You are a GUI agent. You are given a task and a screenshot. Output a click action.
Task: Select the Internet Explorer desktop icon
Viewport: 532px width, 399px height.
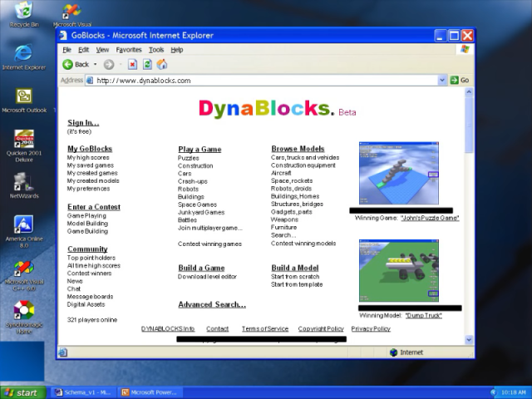point(24,57)
